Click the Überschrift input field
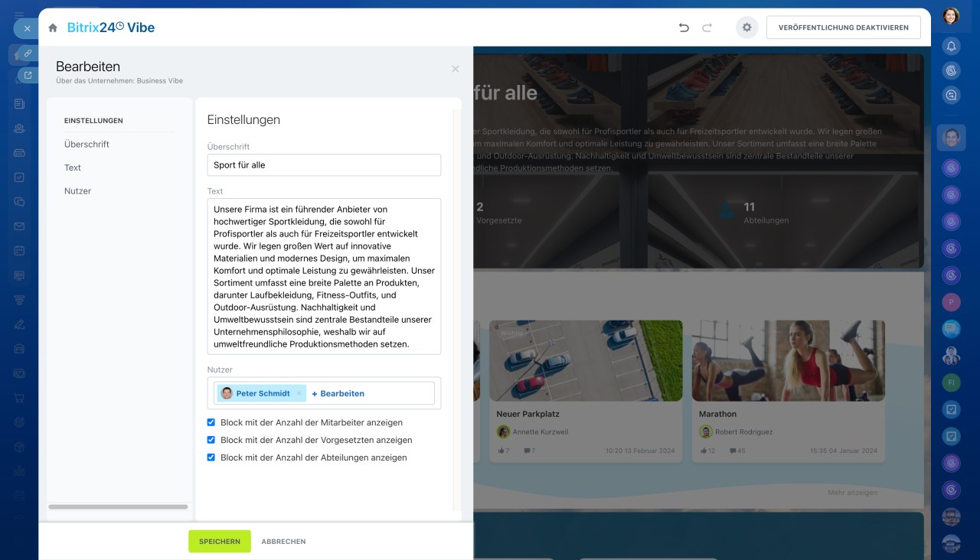Viewport: 980px width, 560px height. click(324, 165)
